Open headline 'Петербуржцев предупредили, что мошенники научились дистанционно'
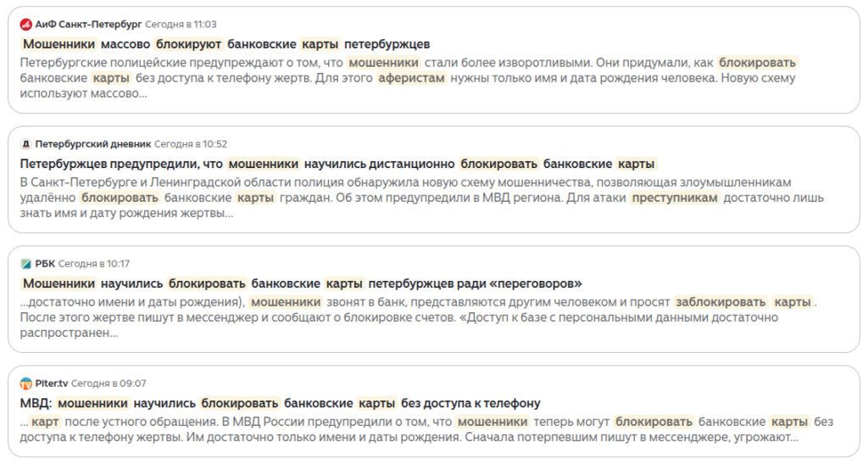The height and width of the screenshot is (465, 868). point(338,164)
